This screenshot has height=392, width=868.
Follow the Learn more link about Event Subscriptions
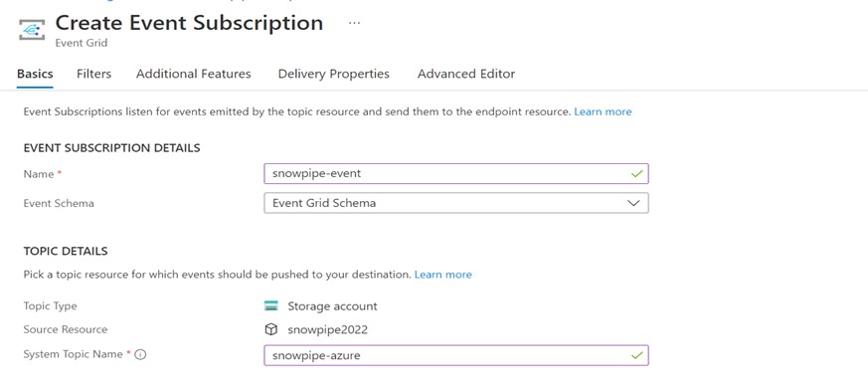[x=603, y=111]
